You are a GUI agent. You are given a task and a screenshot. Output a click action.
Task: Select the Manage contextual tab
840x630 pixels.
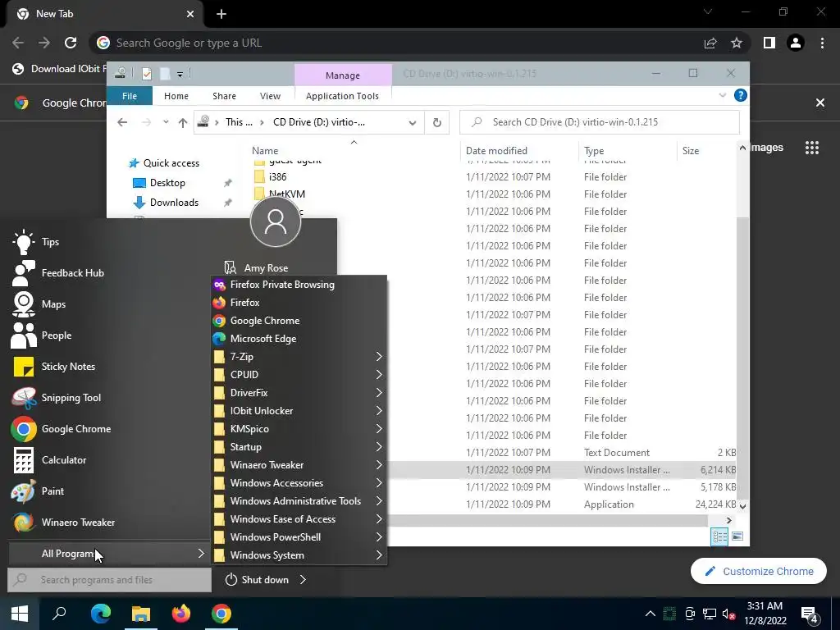pyautogui.click(x=343, y=75)
